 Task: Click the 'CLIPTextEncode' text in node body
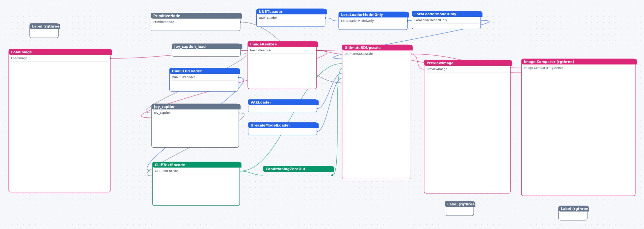(166, 171)
